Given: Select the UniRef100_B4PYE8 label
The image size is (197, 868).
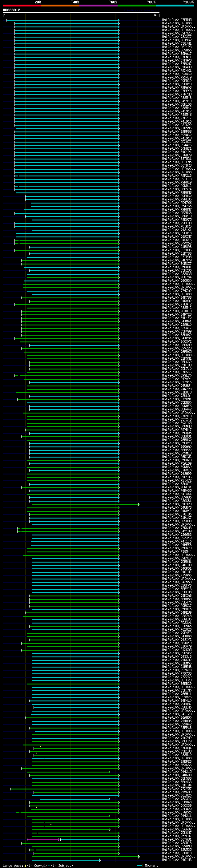Looking at the screenshot, I should tap(177, 314).
